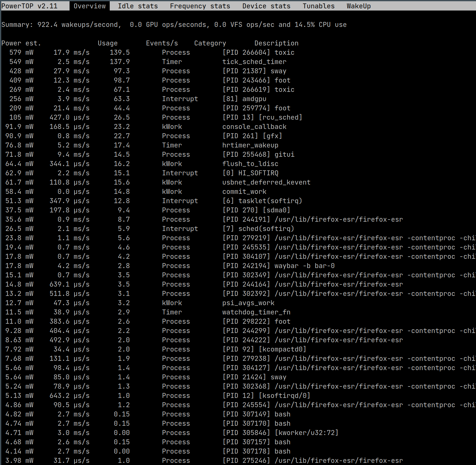This screenshot has width=476, height=465.
Task: Select the [PID 270] [sdma0] row
Action: click(x=238, y=210)
